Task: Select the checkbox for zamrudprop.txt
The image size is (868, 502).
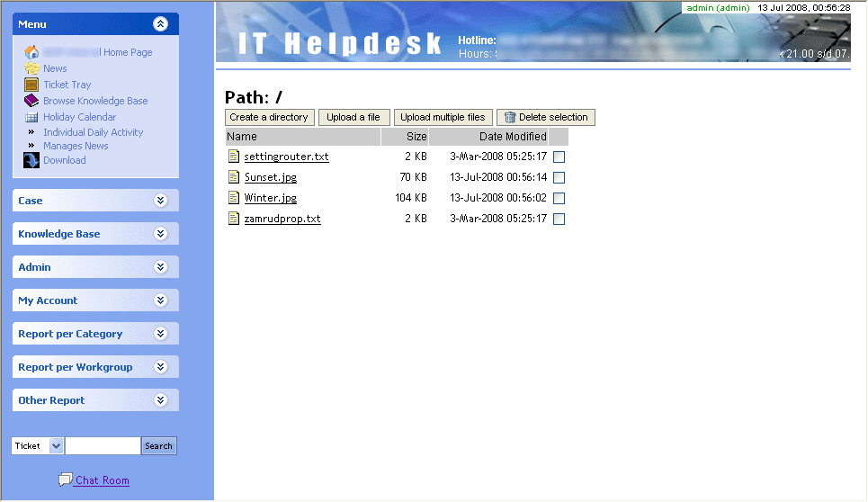Action: point(559,219)
